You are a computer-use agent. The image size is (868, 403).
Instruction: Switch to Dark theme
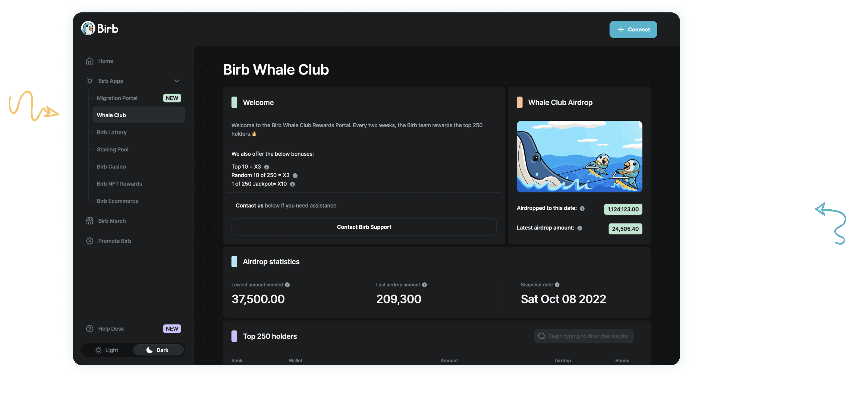pos(158,350)
